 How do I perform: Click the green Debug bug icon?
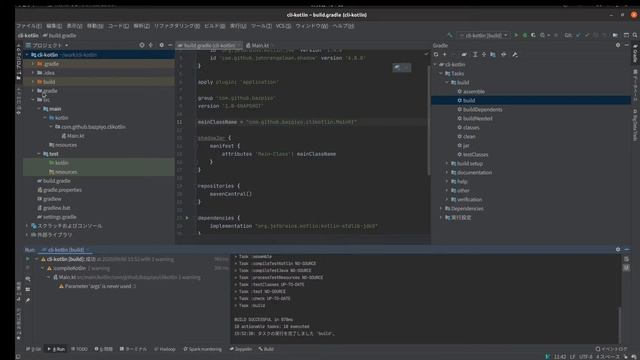tap(525, 36)
